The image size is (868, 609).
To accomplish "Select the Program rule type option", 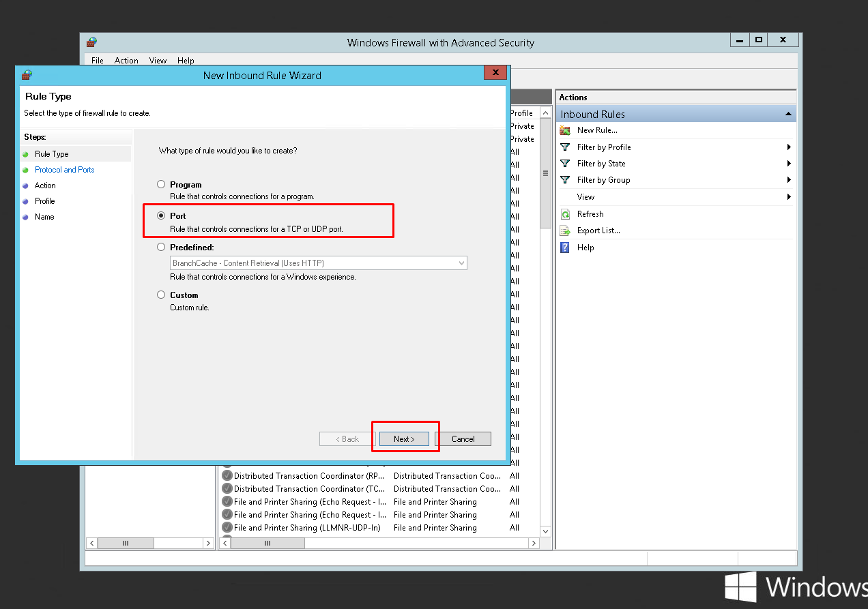I will pos(161,184).
